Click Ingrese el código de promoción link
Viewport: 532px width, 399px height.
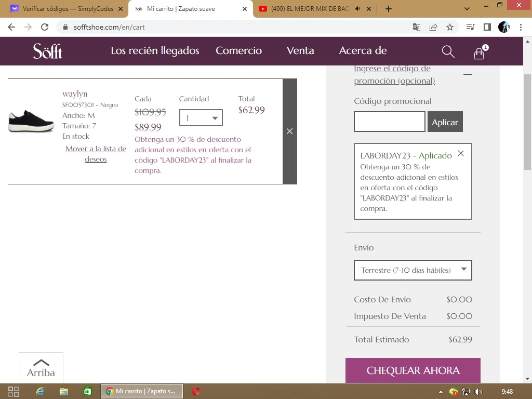pos(394,75)
